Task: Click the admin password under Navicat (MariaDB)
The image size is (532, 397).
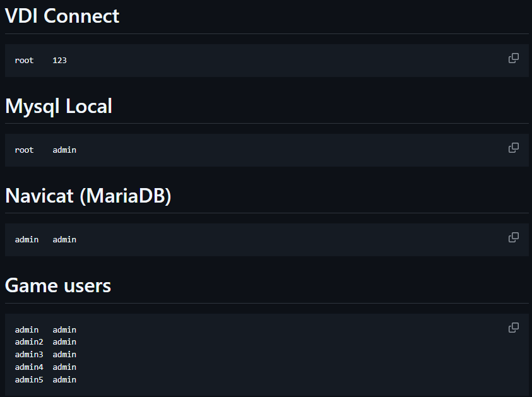Action: coord(64,240)
